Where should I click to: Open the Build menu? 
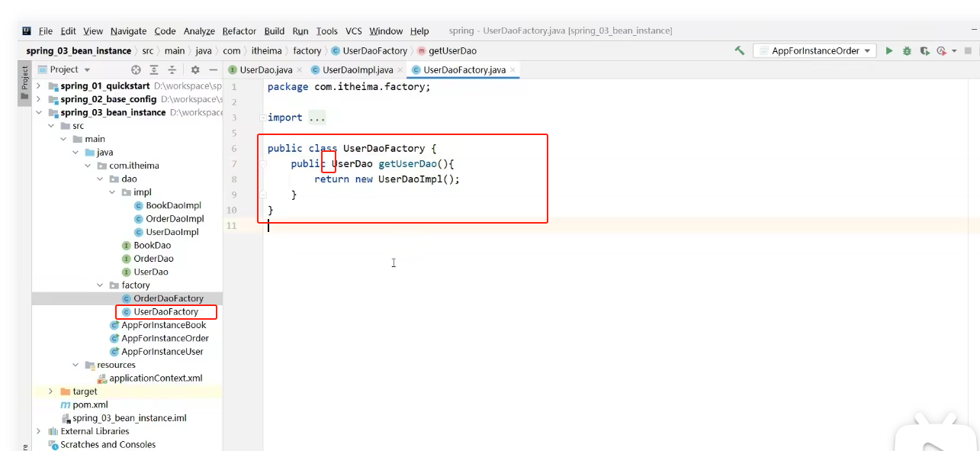pyautogui.click(x=275, y=31)
